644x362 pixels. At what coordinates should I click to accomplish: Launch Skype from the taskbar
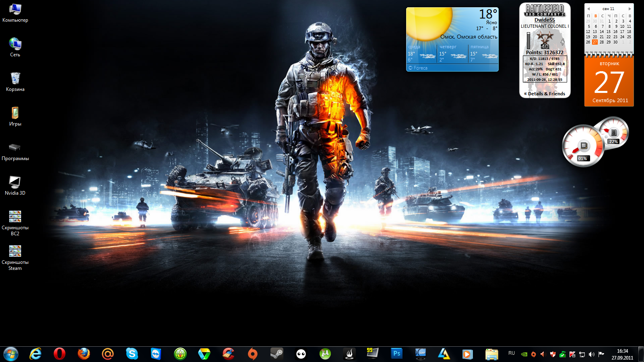tap(132, 354)
